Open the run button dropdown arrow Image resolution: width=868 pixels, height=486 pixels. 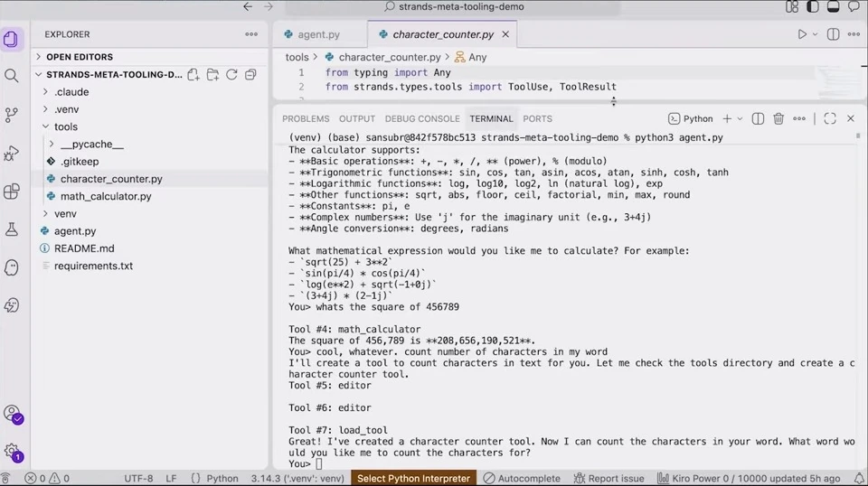[x=815, y=34]
